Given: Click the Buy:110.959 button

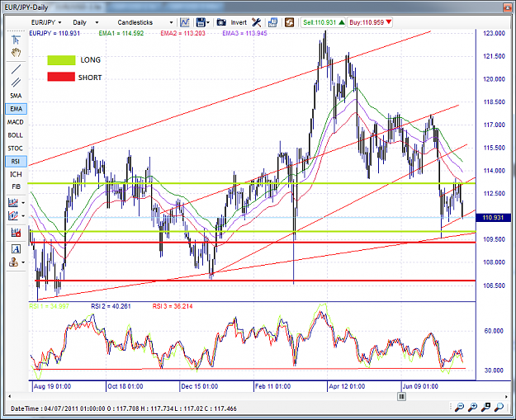Looking at the screenshot, I should tap(370, 22).
